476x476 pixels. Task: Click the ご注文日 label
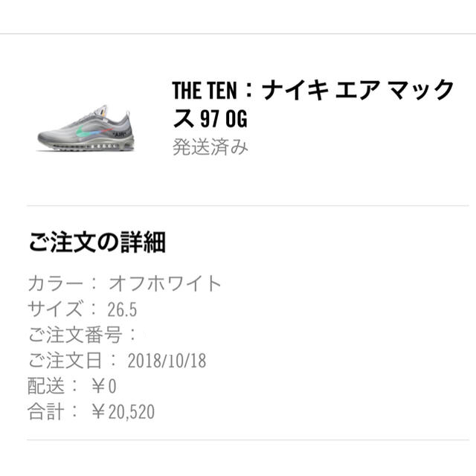point(65,360)
